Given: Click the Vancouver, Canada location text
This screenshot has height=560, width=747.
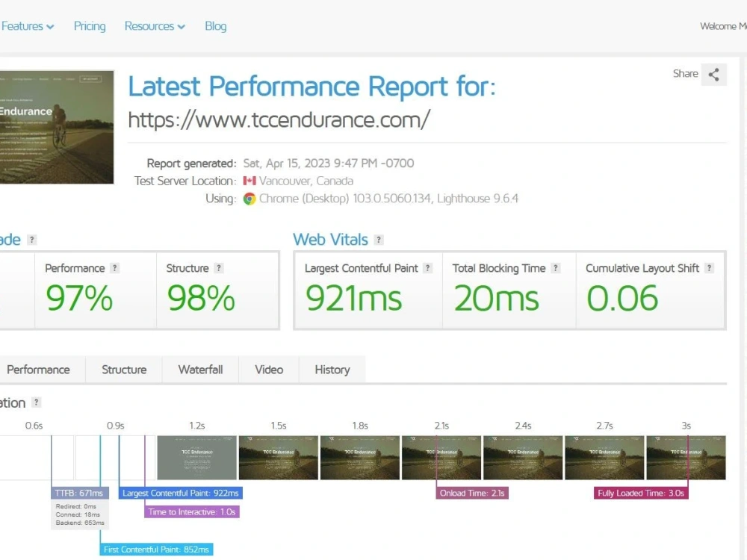Looking at the screenshot, I should coord(306,181).
